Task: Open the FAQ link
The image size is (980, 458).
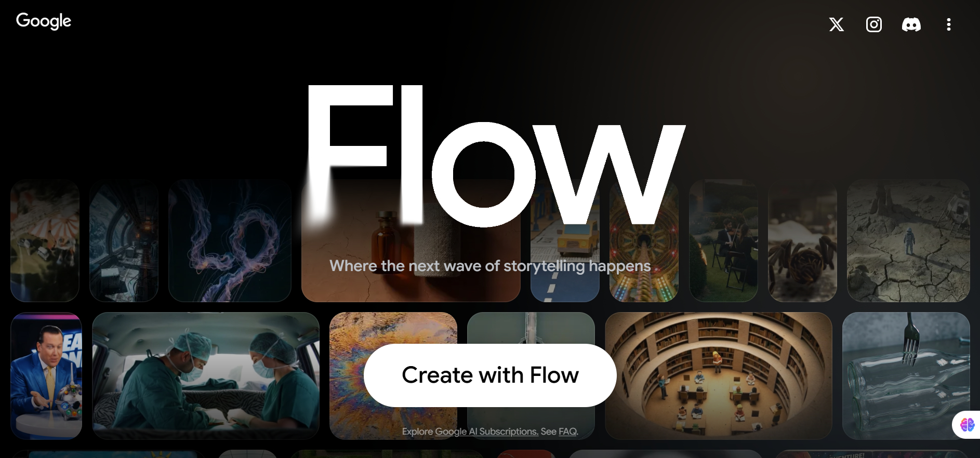Action: [567, 432]
